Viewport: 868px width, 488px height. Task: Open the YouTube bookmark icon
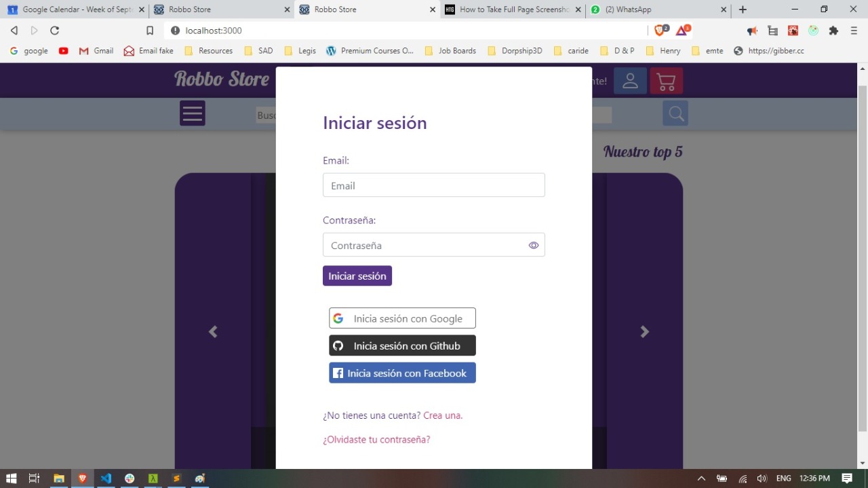[64, 51]
